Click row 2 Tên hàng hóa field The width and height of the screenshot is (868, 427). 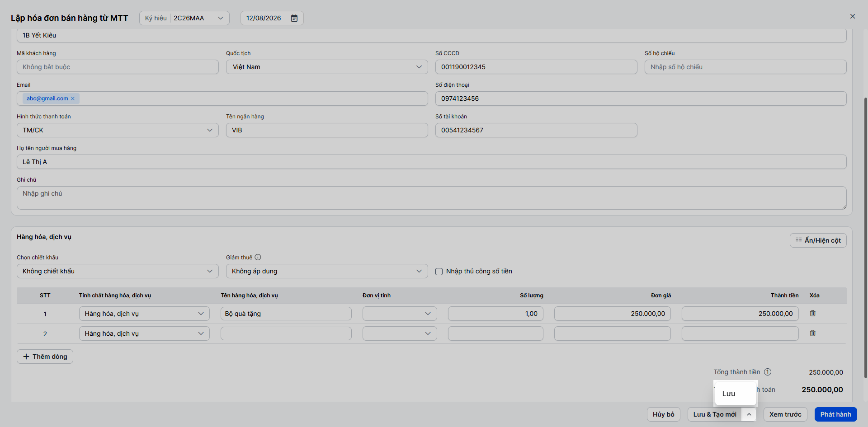click(286, 333)
